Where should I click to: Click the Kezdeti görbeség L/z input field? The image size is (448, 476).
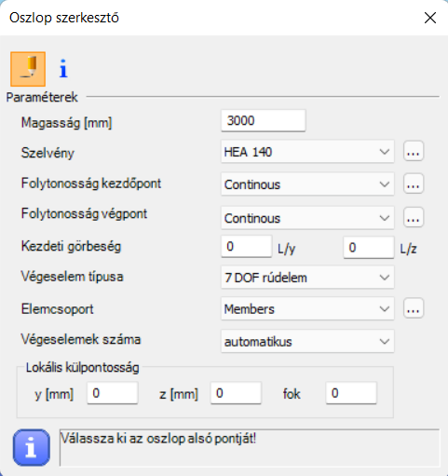(369, 248)
